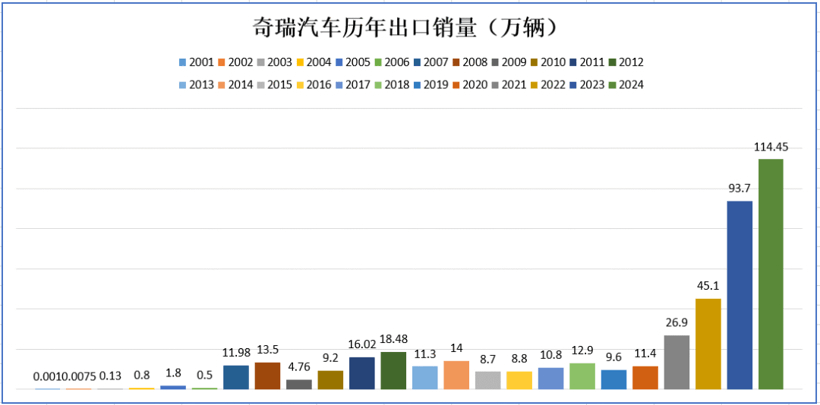Viewport: 820px width, 405px height.
Task: Click the data label 0.5
Action: (204, 376)
